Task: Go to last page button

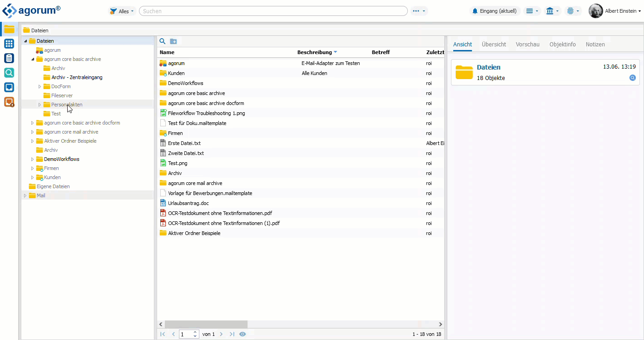Action: 232,334
